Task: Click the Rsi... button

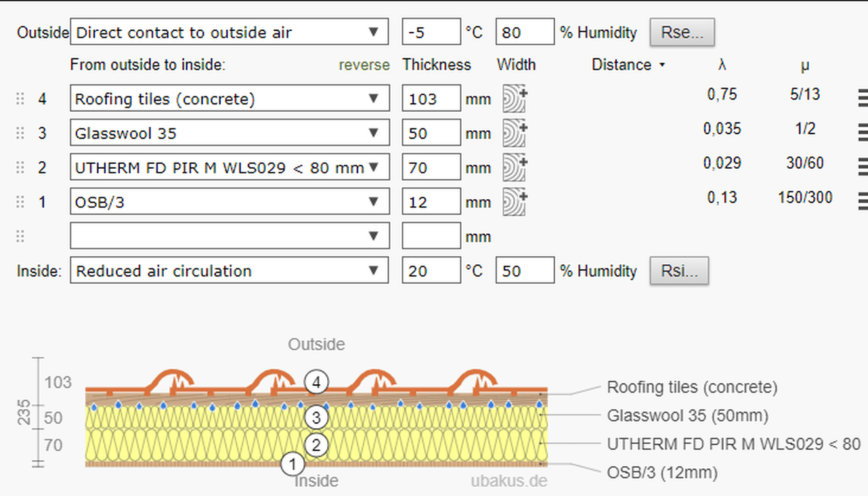Action: pyautogui.click(x=679, y=271)
